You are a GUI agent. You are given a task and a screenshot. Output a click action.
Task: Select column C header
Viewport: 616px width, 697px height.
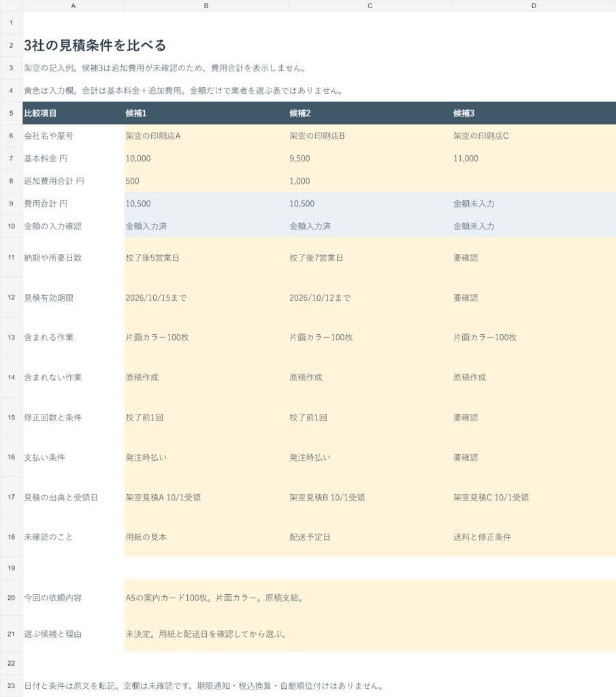tap(370, 5)
